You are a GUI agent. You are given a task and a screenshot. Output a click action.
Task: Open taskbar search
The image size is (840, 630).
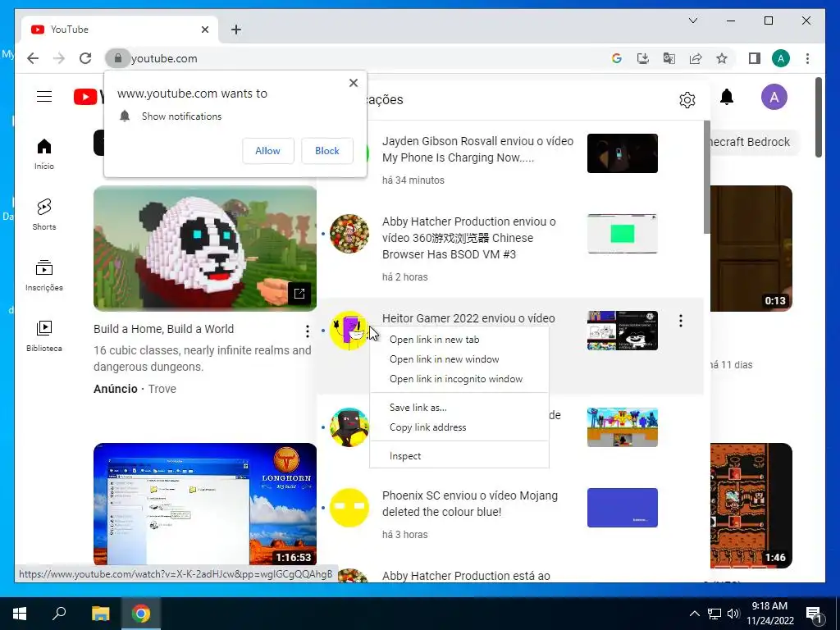[59, 614]
